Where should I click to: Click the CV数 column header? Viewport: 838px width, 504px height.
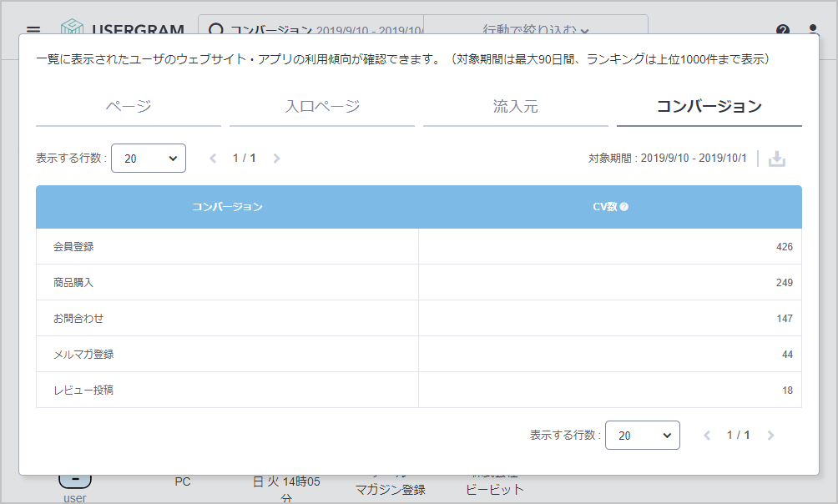tap(604, 207)
